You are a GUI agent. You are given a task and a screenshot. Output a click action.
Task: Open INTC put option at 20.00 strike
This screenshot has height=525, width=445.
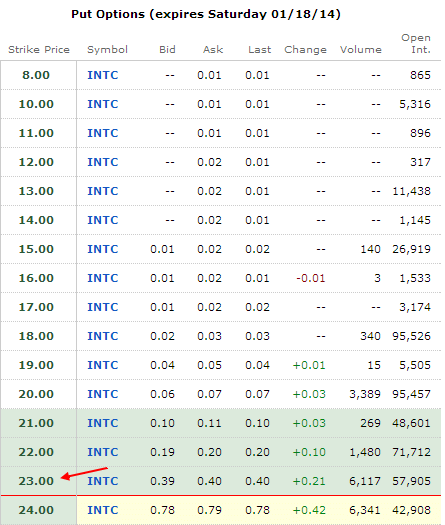(102, 394)
